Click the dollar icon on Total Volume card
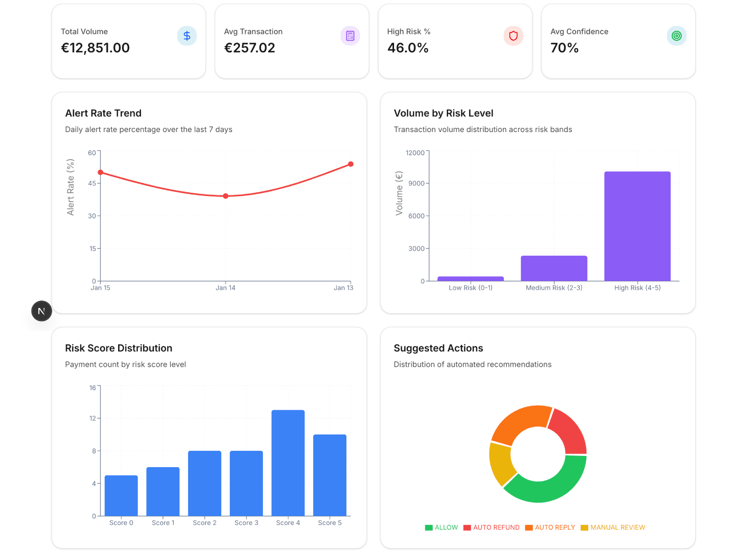747x560 pixels. pos(187,35)
